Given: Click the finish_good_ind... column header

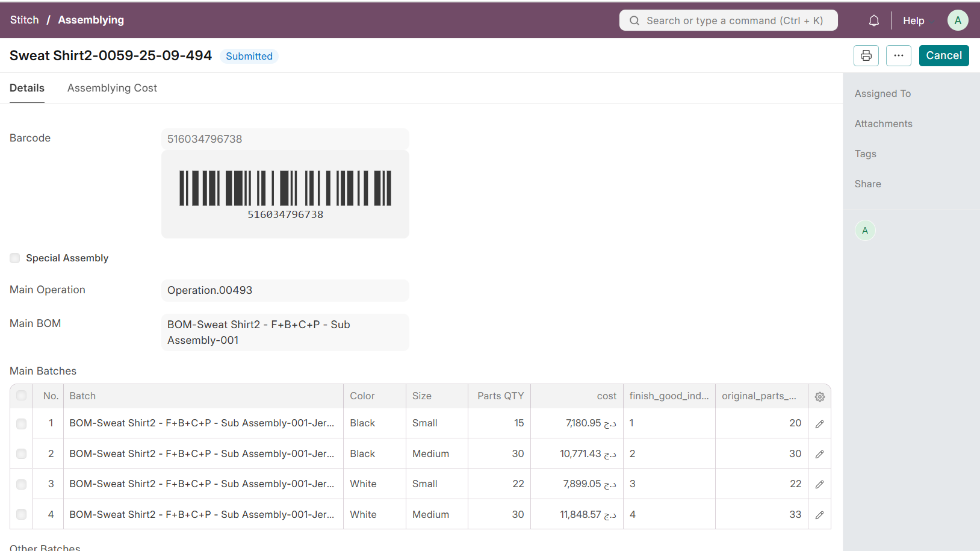Looking at the screenshot, I should click(x=669, y=396).
